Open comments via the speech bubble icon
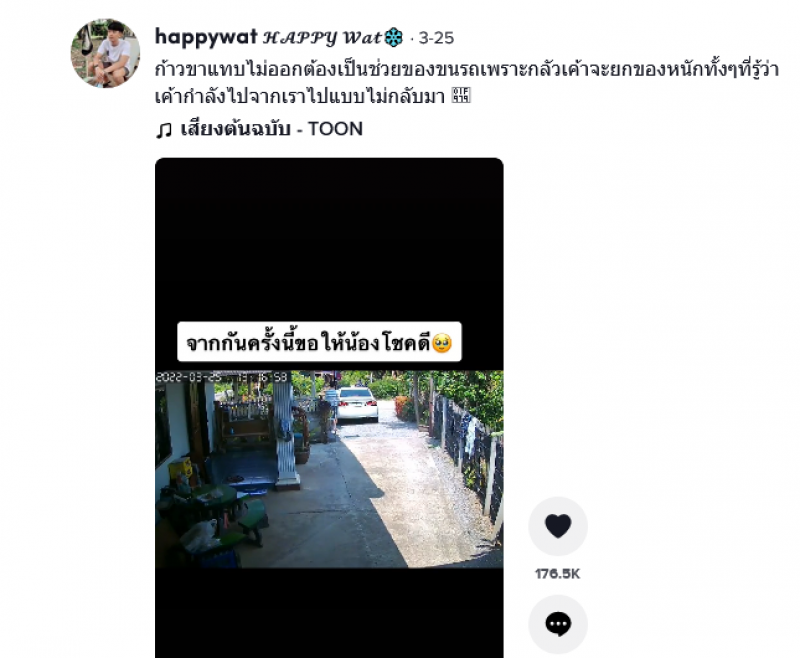Screen dimensions: 800x658 558,624
